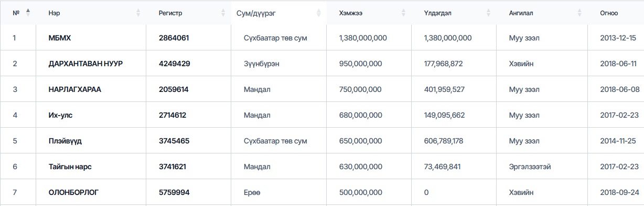The image size is (644, 206).
Task: Click sort arrows in Хэмжээ header
Action: [x=403, y=13]
